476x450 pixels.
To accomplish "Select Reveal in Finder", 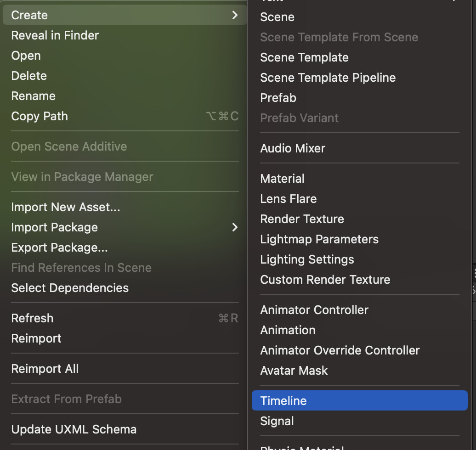I will (55, 35).
